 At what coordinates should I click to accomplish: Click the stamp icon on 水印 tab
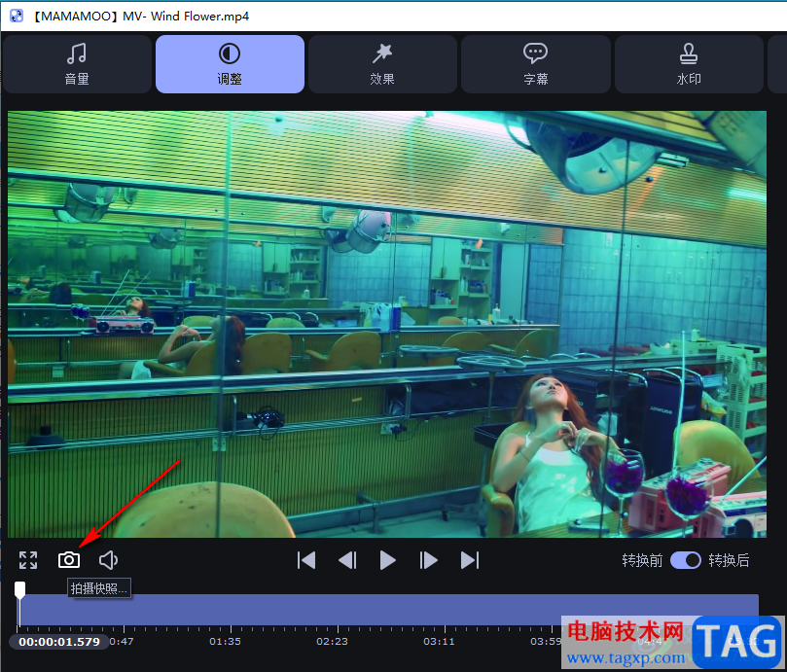pyautogui.click(x=689, y=53)
